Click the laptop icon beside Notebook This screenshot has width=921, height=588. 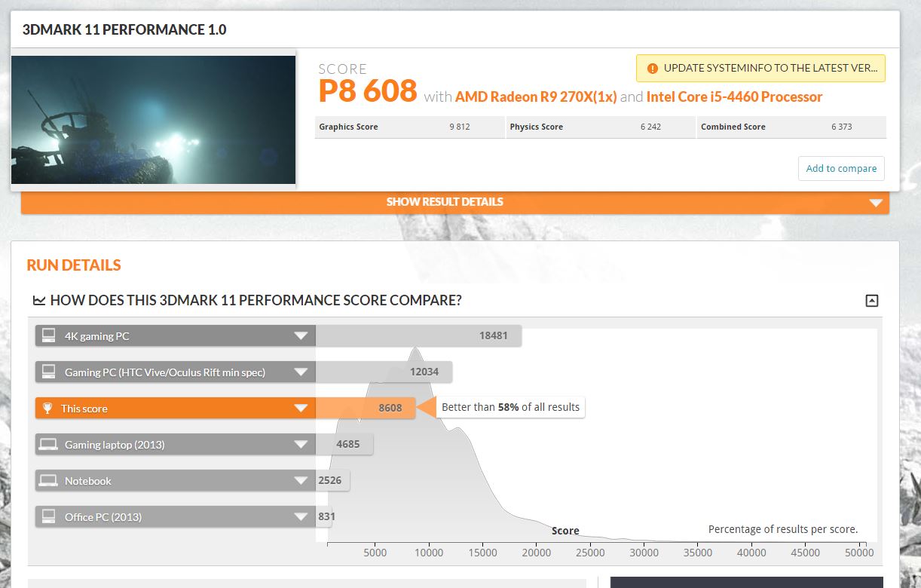[x=48, y=481]
